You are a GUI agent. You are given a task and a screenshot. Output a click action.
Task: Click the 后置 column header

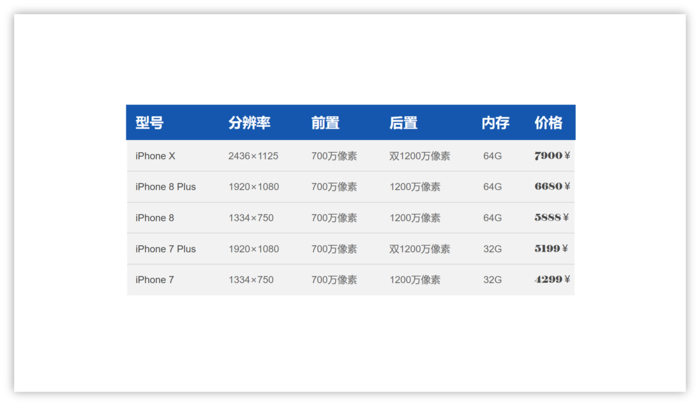[x=403, y=123]
